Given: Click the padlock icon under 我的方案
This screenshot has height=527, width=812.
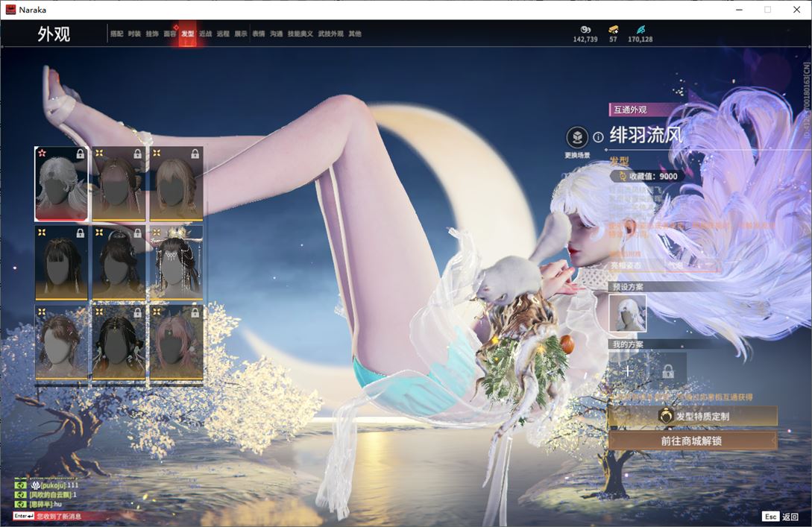Looking at the screenshot, I should click(x=667, y=370).
